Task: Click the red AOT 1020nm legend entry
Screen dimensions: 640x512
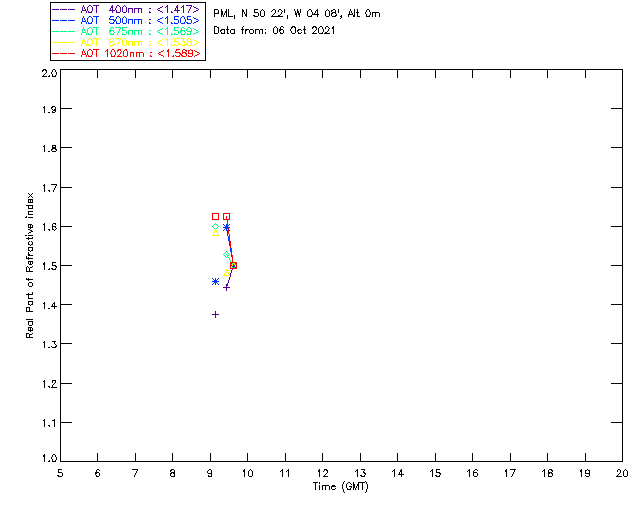Action: 126,53
